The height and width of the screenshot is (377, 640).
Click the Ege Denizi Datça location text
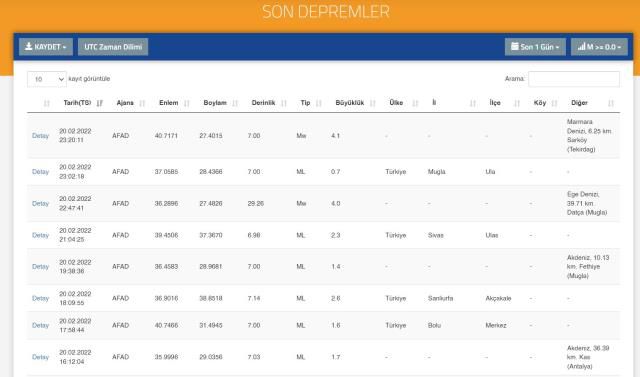pos(587,204)
